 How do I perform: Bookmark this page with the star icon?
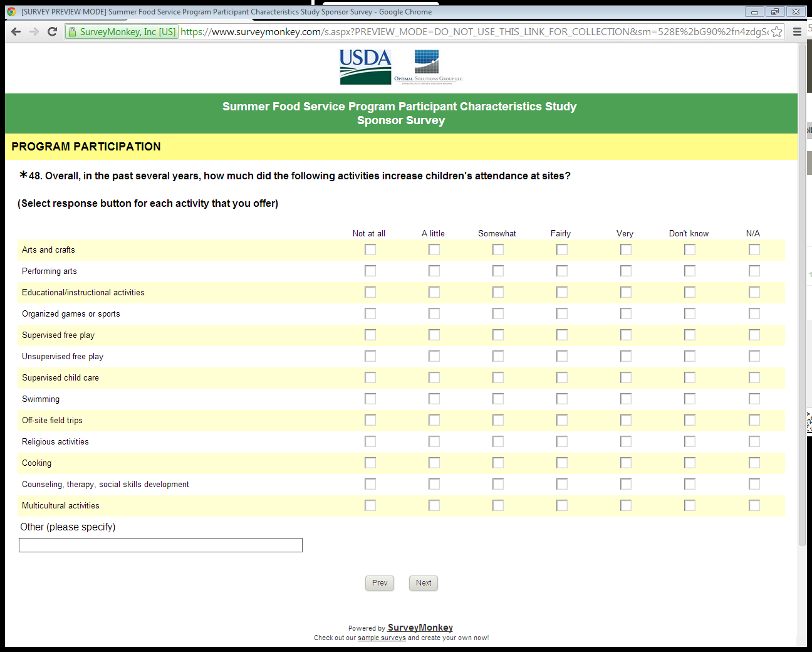777,32
